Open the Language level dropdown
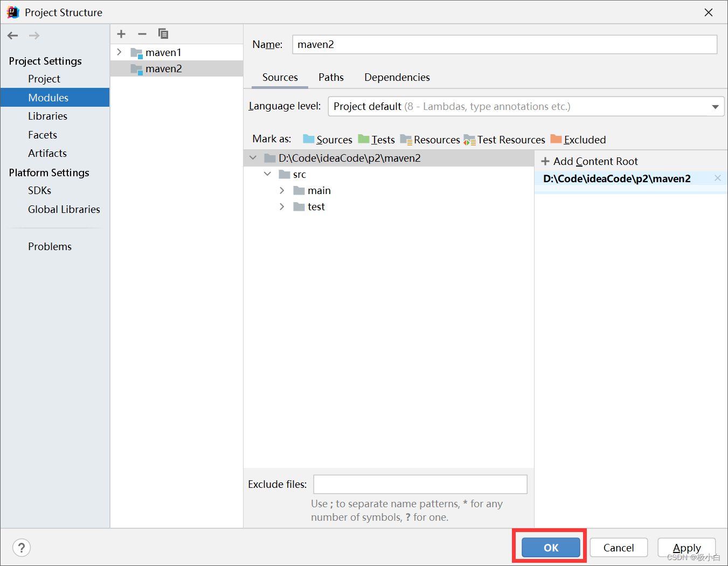Viewport: 728px width, 566px height. (x=526, y=107)
